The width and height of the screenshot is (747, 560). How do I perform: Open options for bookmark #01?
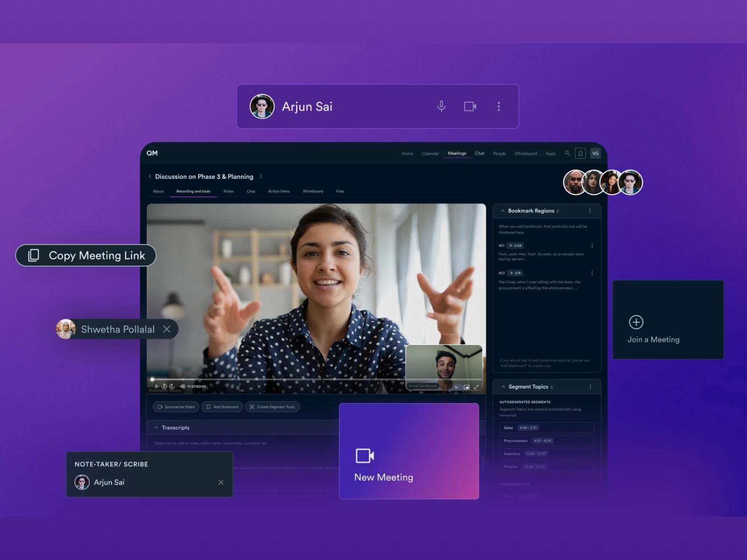592,245
